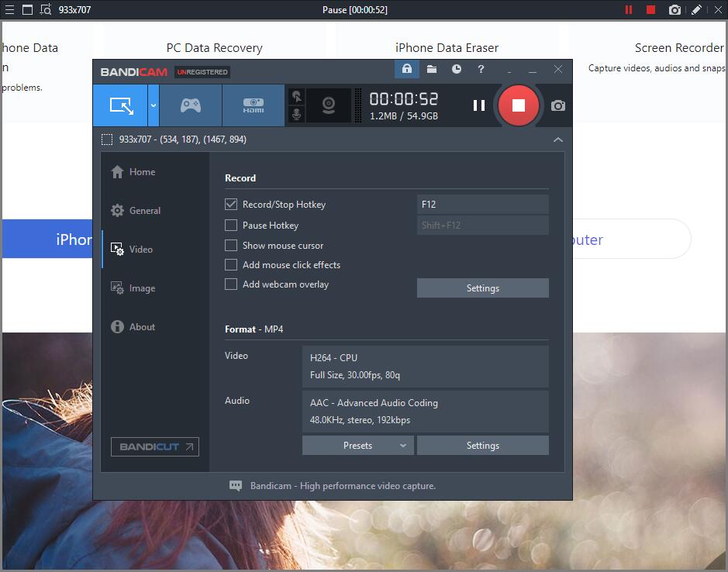Viewport: 728px width, 572px height.
Task: Pause recording with red pause icon in top bar
Action: [629, 10]
